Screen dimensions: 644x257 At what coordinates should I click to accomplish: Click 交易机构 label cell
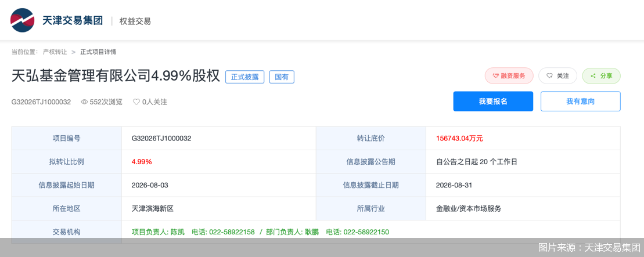pos(67,232)
